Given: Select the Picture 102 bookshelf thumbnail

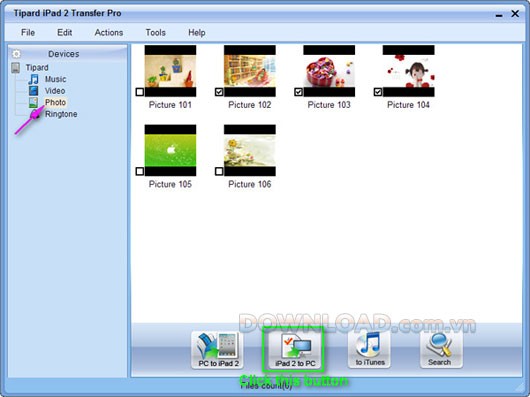Looking at the screenshot, I should [x=250, y=71].
